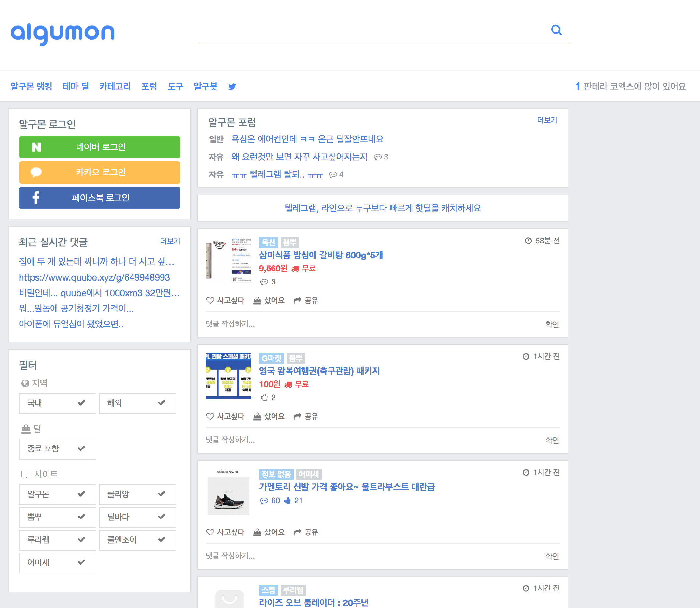Click 샀어요 bag icon on 영국 왕복여행권 deal
Viewport: 700px width, 608px height.
pyautogui.click(x=257, y=416)
